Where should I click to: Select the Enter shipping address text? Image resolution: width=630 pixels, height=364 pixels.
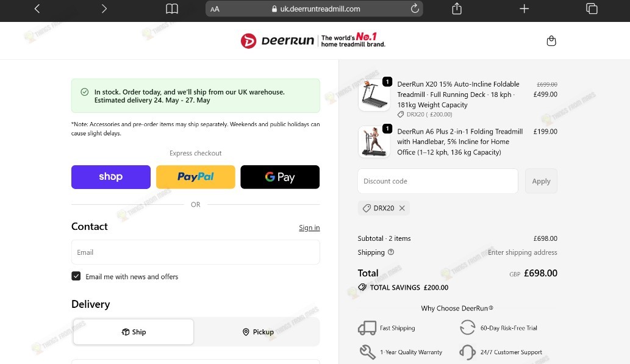tap(522, 252)
